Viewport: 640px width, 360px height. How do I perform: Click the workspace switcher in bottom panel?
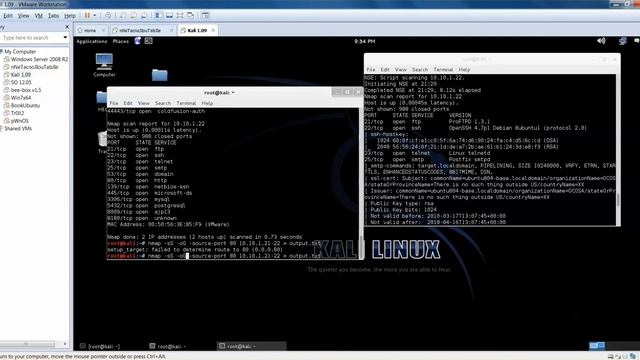[597, 346]
